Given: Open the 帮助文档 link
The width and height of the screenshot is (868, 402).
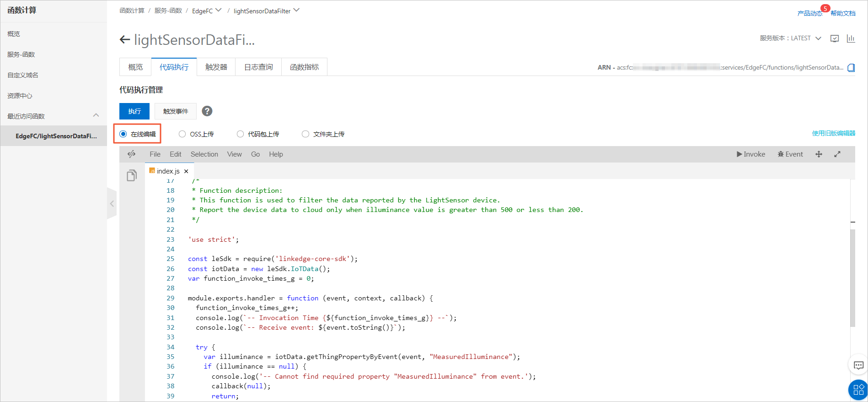Looking at the screenshot, I should pos(843,13).
